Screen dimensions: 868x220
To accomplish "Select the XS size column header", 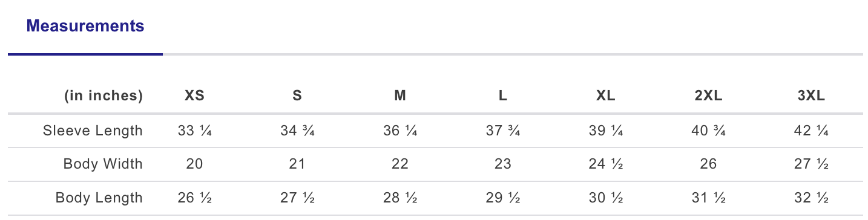I will (194, 96).
